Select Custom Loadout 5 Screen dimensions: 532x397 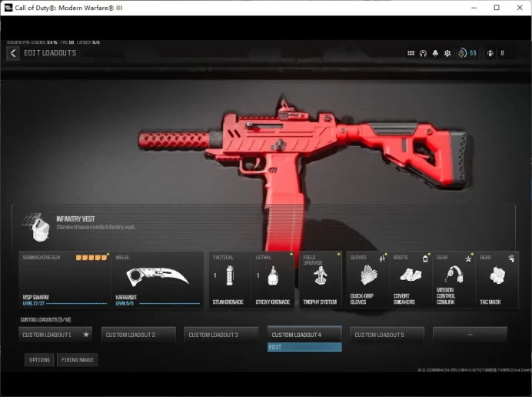pyautogui.click(x=387, y=335)
